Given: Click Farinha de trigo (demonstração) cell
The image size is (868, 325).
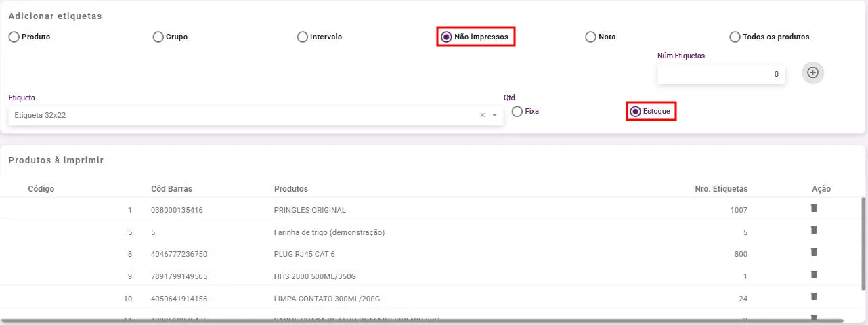Looking at the screenshot, I should pos(329,232).
